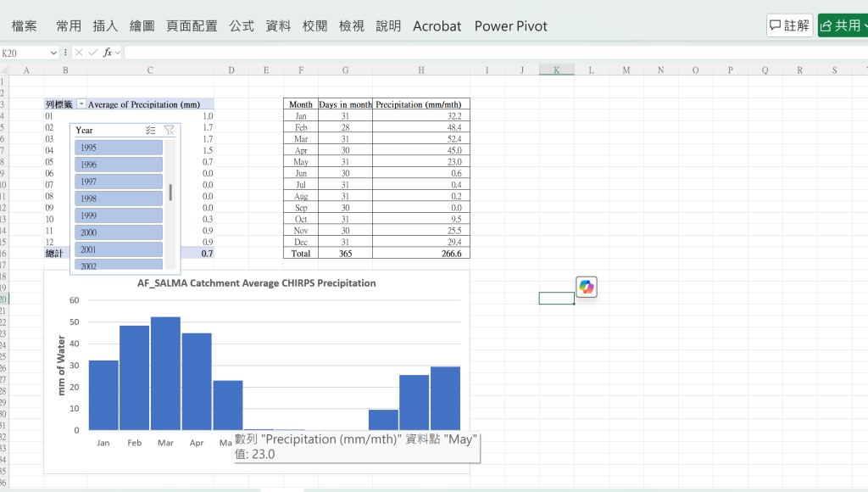Select column K header
868x492 pixels.
[x=556, y=70]
